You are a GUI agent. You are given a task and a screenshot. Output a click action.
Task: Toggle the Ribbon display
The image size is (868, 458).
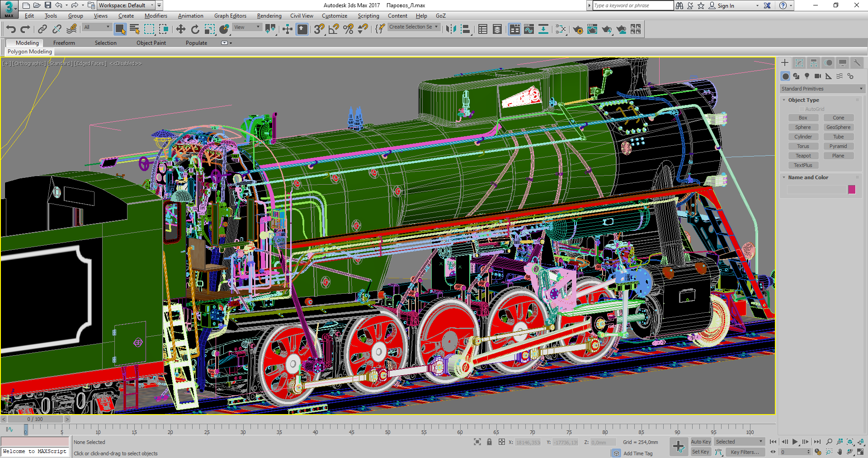(514, 29)
